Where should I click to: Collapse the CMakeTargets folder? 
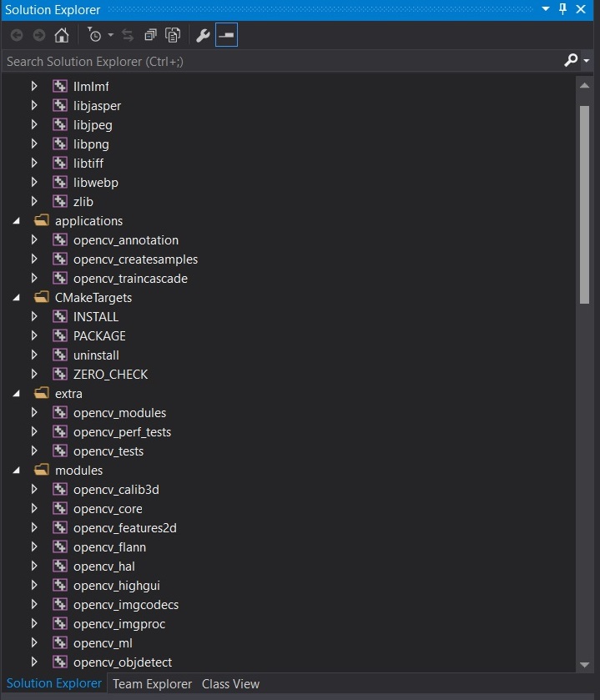(16, 297)
